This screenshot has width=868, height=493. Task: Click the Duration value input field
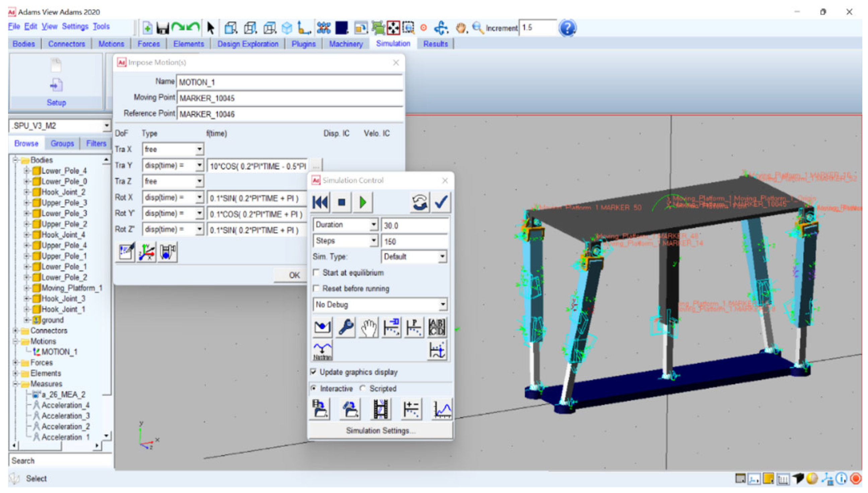(415, 225)
